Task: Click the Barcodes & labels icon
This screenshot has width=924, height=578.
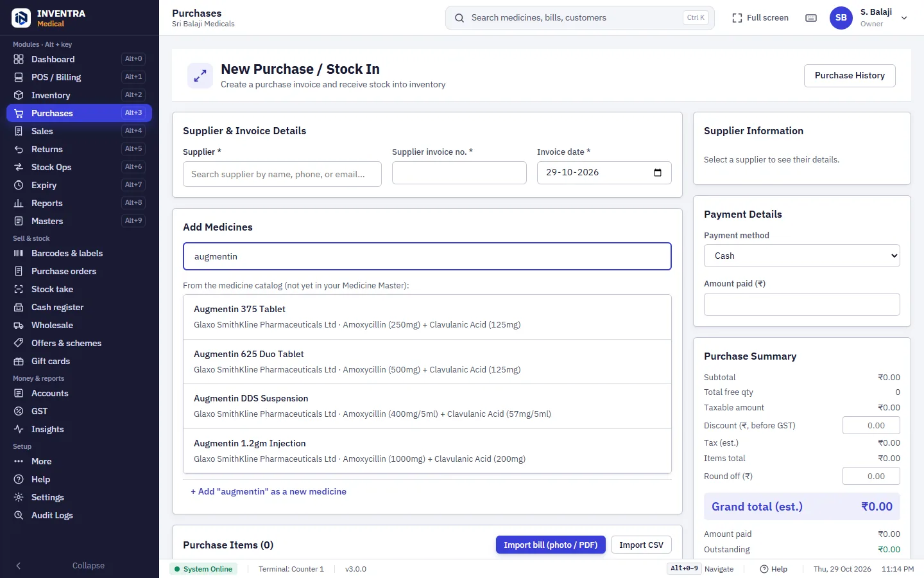Action: 19,253
